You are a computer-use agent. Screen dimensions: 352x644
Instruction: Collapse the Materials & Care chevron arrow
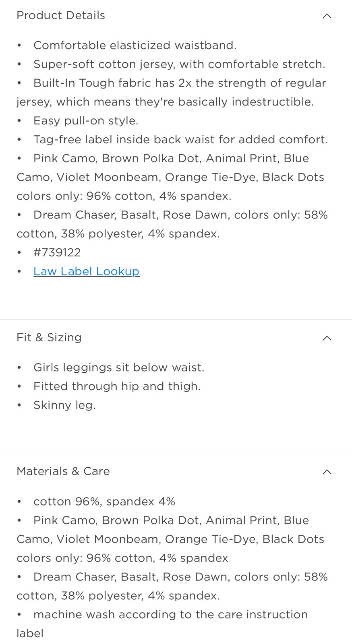coord(327,471)
